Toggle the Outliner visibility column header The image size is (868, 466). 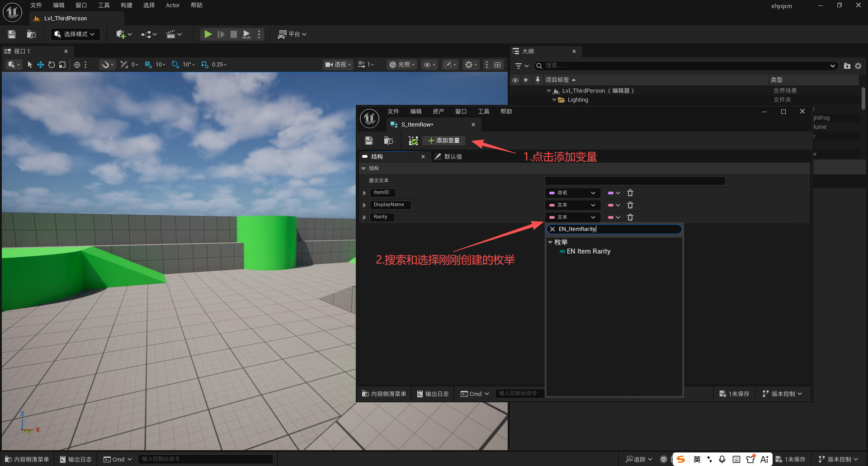tap(515, 80)
